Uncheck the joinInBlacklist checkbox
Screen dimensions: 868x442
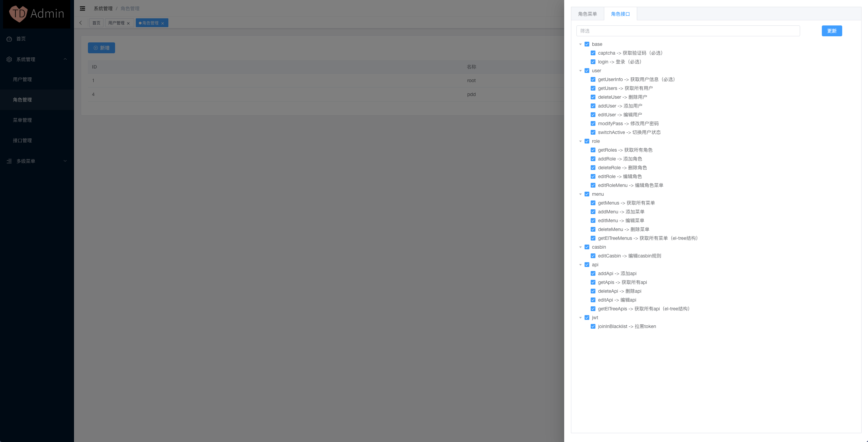593,326
